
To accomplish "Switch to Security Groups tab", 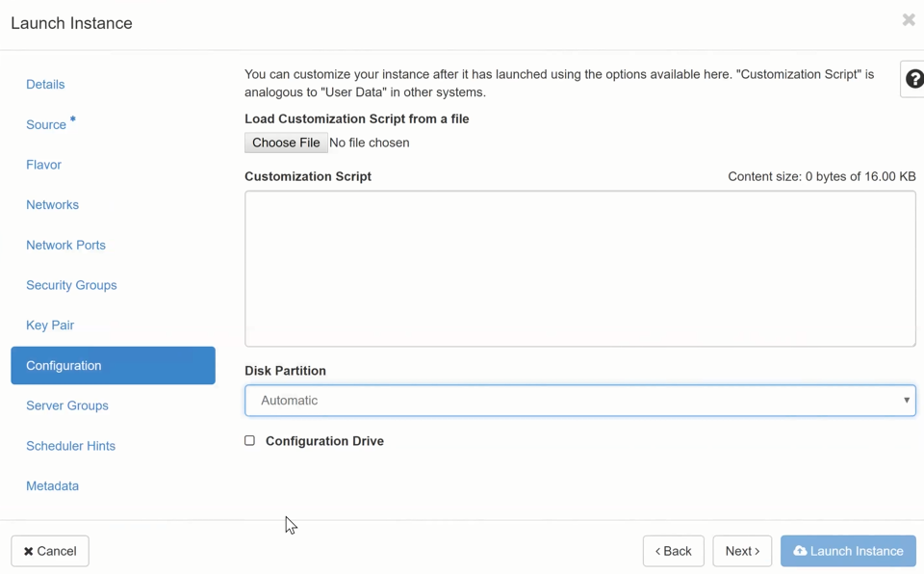I will 71,286.
